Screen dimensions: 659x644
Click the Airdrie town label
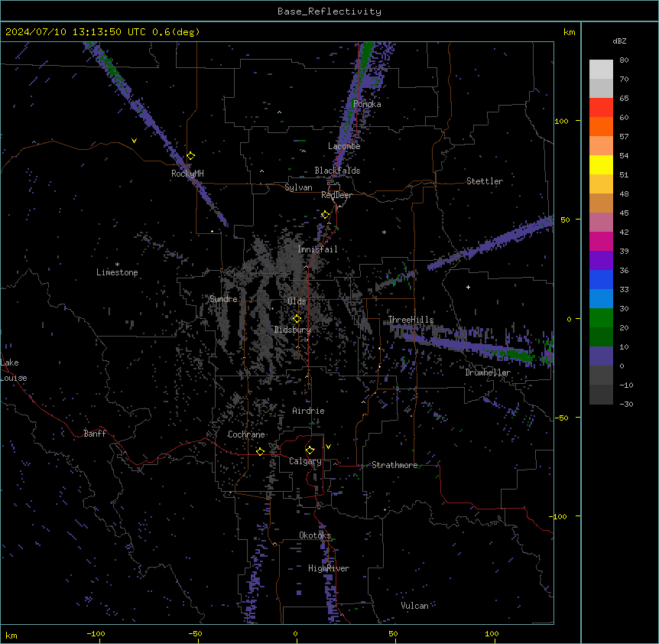(x=308, y=411)
